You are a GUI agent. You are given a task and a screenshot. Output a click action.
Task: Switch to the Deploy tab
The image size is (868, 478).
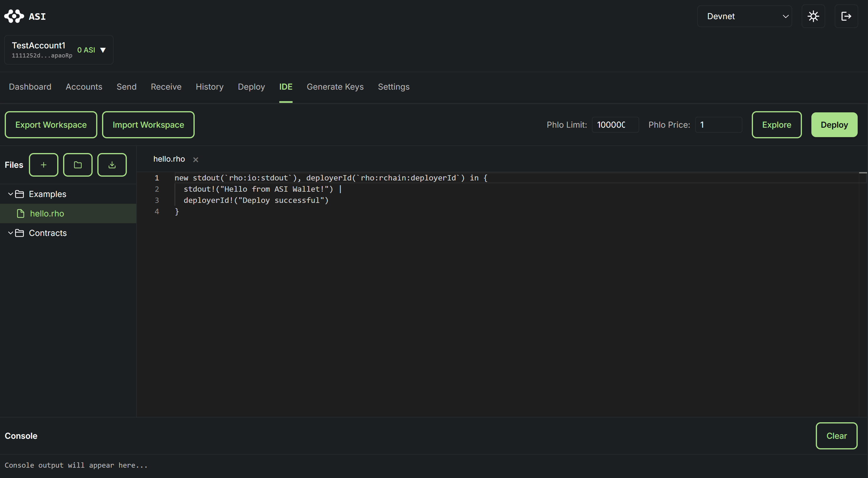(251, 87)
